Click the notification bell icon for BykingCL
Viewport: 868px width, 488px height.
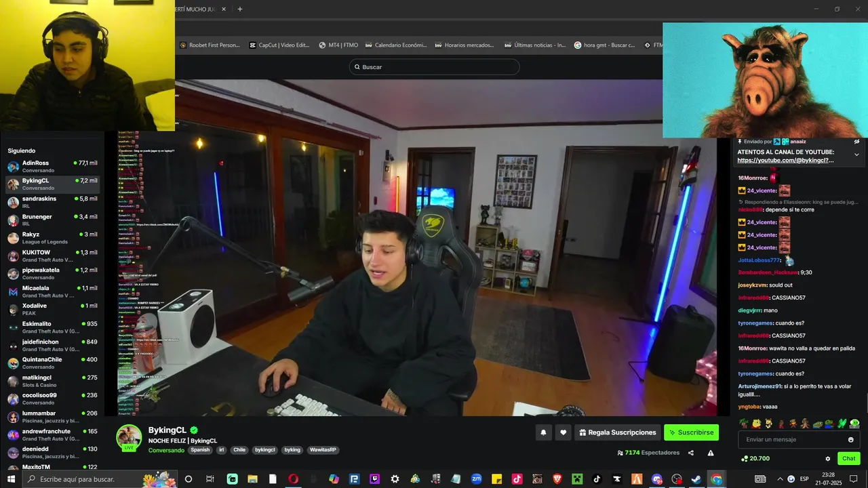543,432
